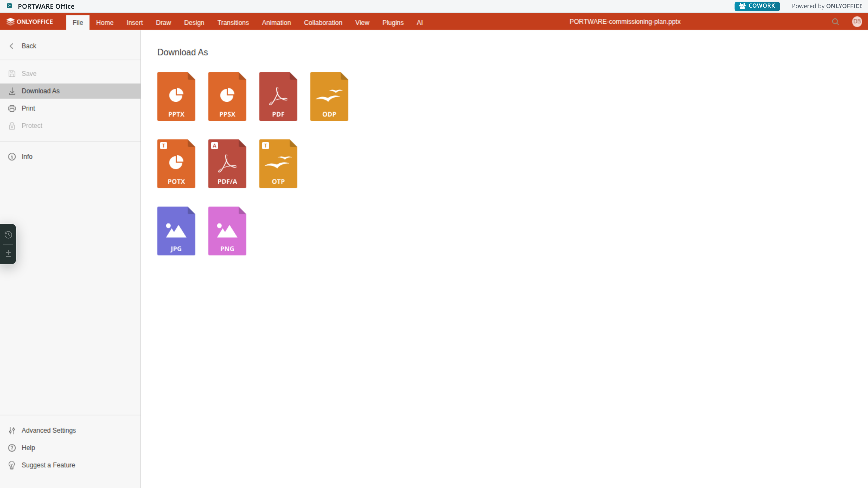This screenshot has height=488, width=868.
Task: Export the file as PDF
Action: click(x=278, y=96)
